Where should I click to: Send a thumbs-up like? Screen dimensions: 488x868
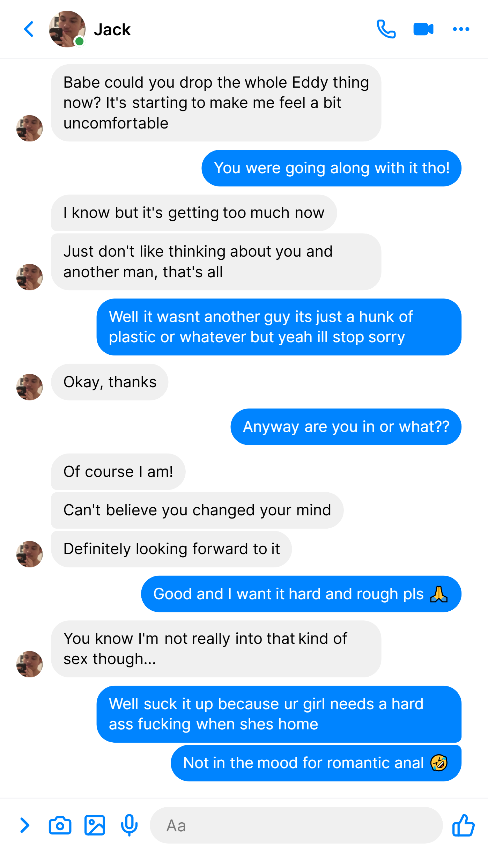(463, 825)
